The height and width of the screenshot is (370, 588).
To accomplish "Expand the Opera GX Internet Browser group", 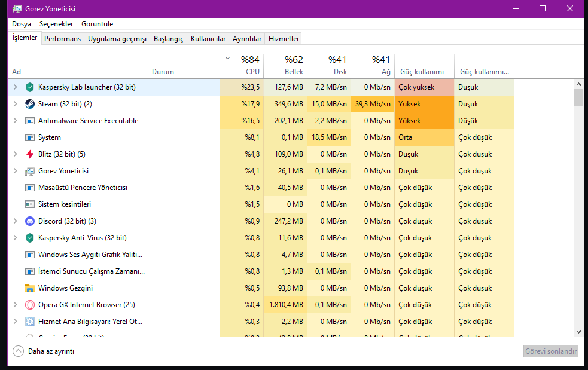I will (x=16, y=304).
